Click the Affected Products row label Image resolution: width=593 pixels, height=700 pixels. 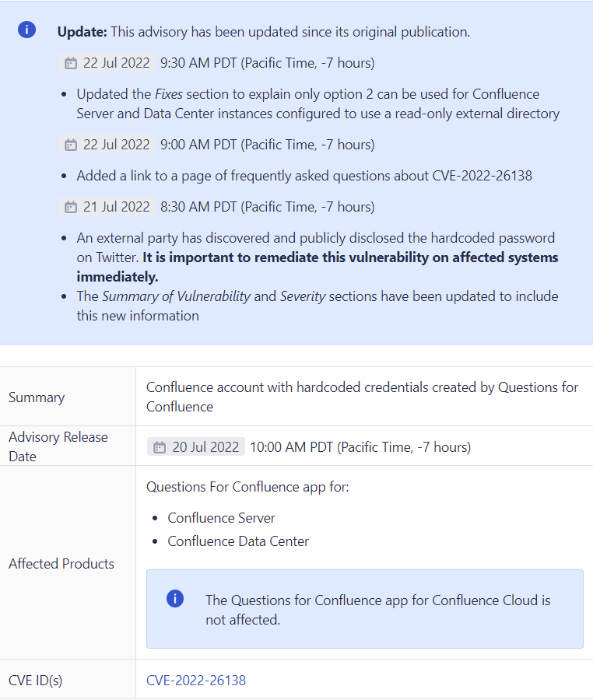click(x=61, y=564)
